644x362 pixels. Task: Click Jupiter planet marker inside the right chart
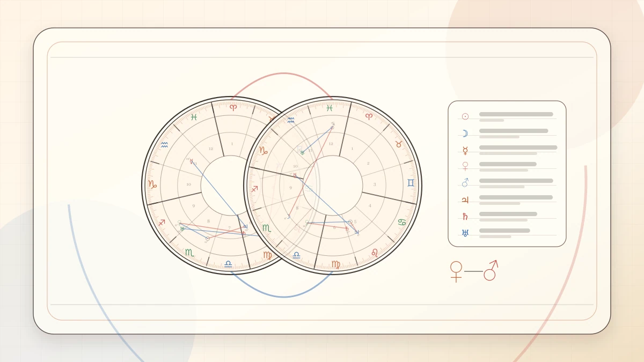357,232
